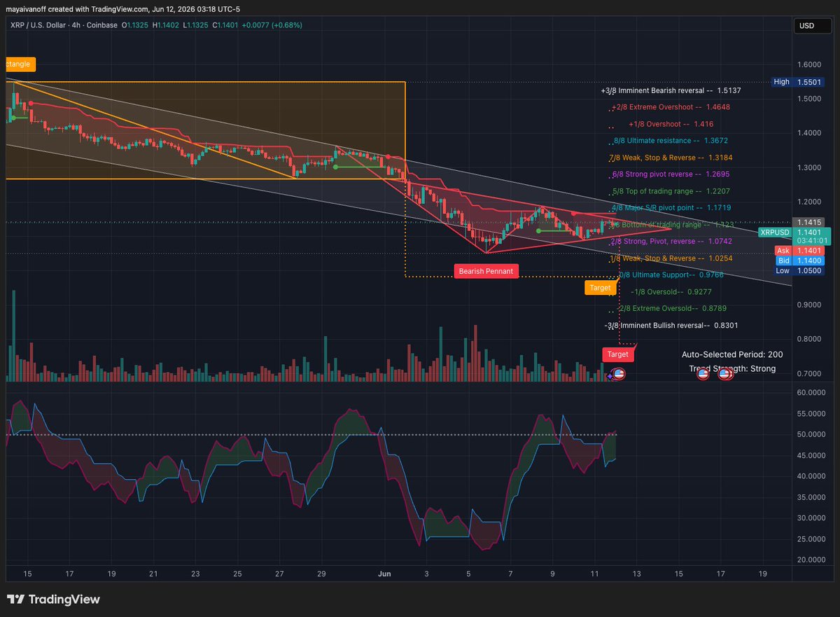840x617 pixels.
Task: Click 0.9000 on the price axis
Action: 811,305
